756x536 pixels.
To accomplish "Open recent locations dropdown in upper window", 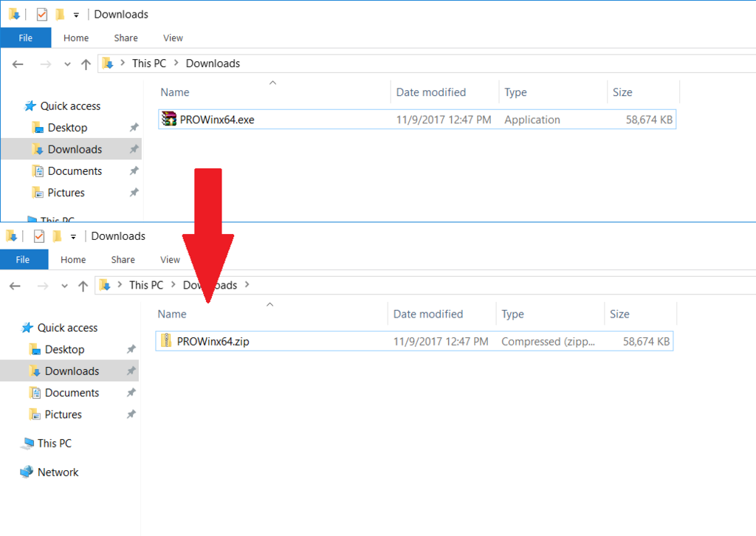I will [67, 64].
